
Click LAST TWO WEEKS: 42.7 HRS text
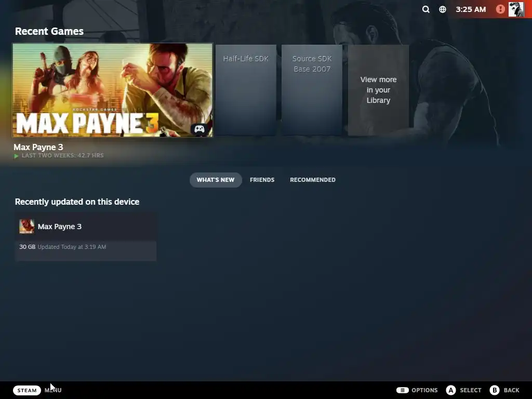(x=62, y=155)
